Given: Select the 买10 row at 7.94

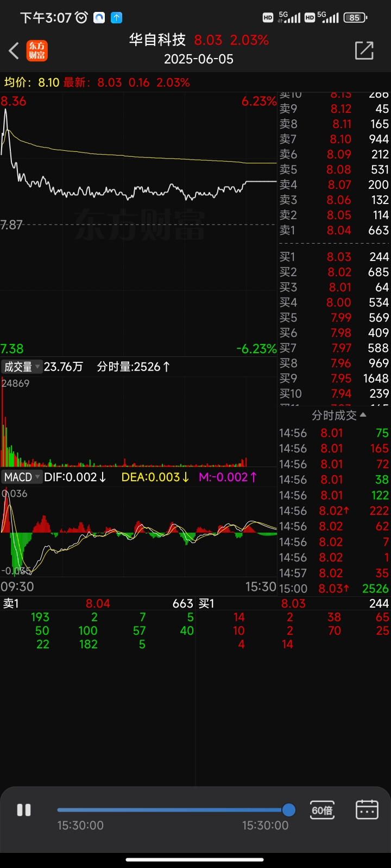Looking at the screenshot, I should coord(334,393).
